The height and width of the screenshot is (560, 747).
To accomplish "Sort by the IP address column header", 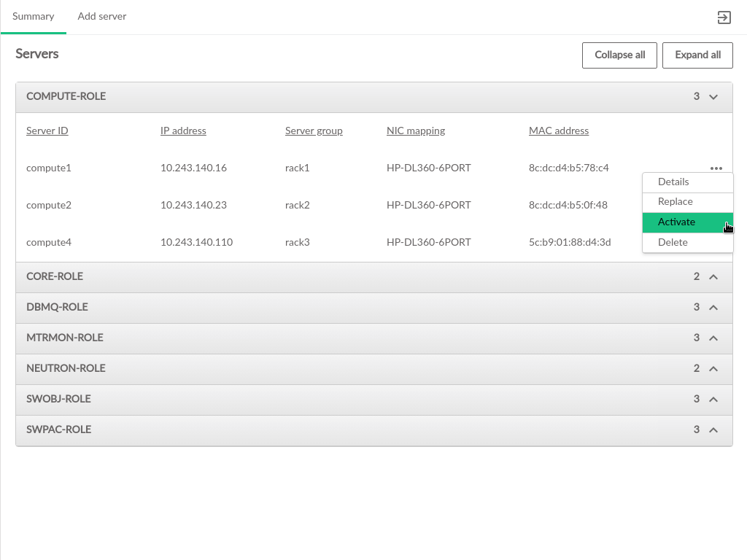I will click(x=183, y=131).
